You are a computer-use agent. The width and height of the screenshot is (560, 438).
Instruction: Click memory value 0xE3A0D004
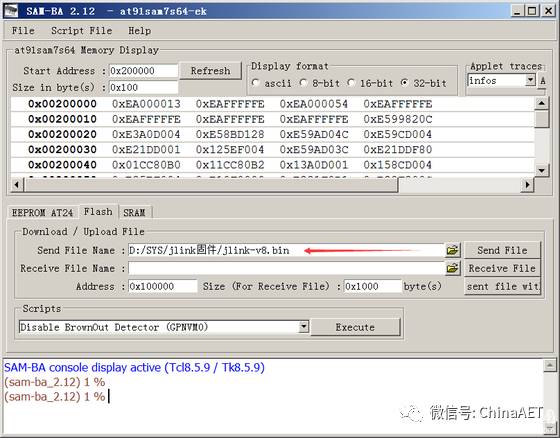(146, 134)
